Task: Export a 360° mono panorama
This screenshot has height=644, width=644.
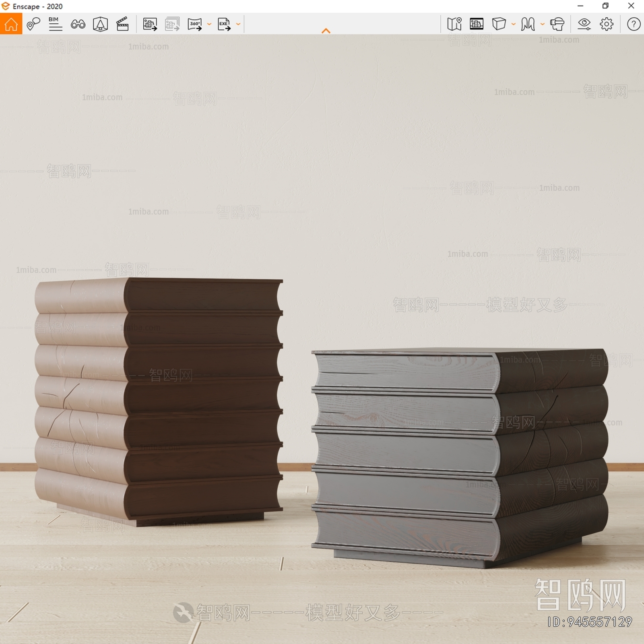Action: [195, 24]
